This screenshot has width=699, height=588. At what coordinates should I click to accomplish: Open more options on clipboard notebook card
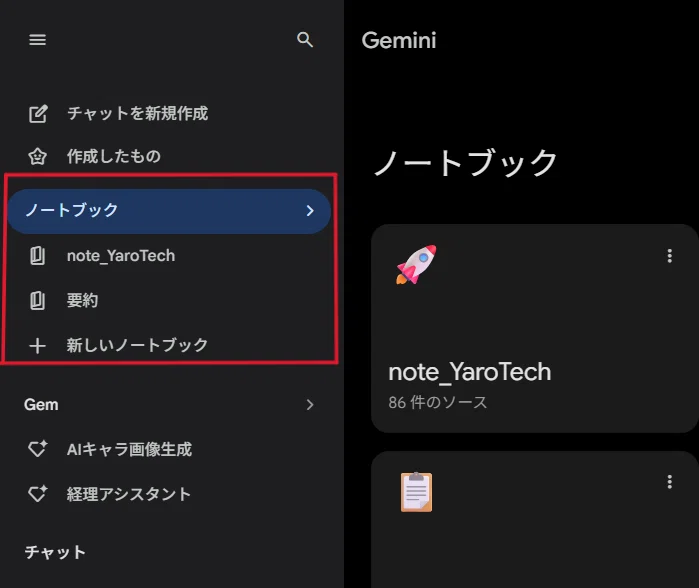pos(669,482)
